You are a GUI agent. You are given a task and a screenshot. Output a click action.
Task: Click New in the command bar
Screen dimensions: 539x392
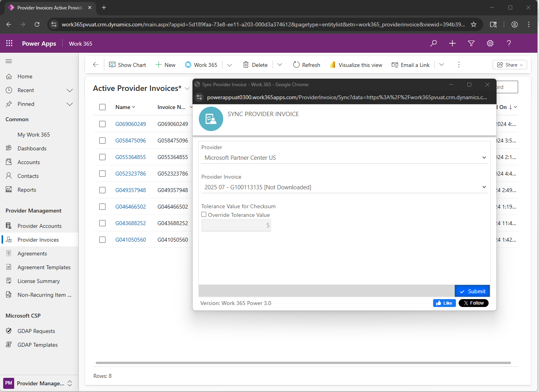coord(165,65)
